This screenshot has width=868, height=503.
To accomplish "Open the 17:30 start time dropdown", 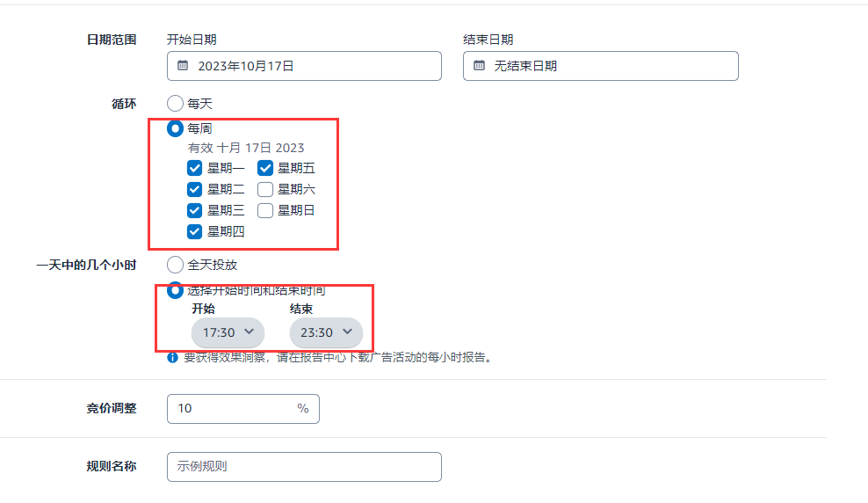I will pos(228,332).
